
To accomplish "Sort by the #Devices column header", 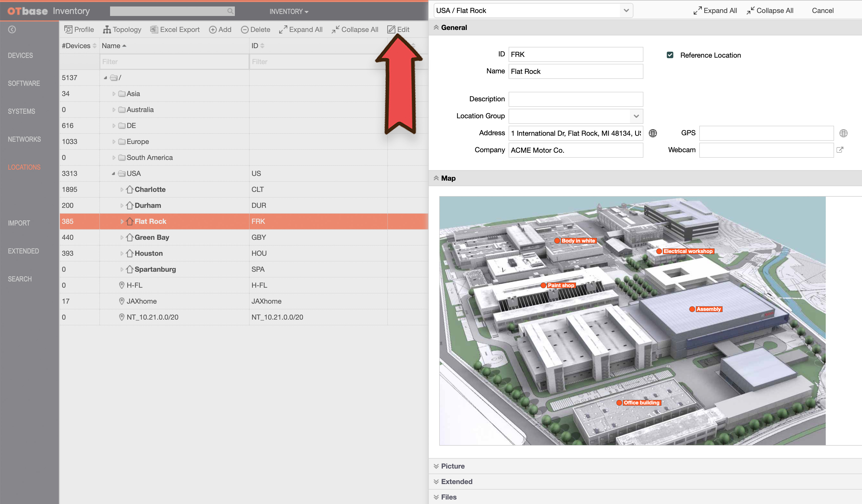I will [x=79, y=46].
